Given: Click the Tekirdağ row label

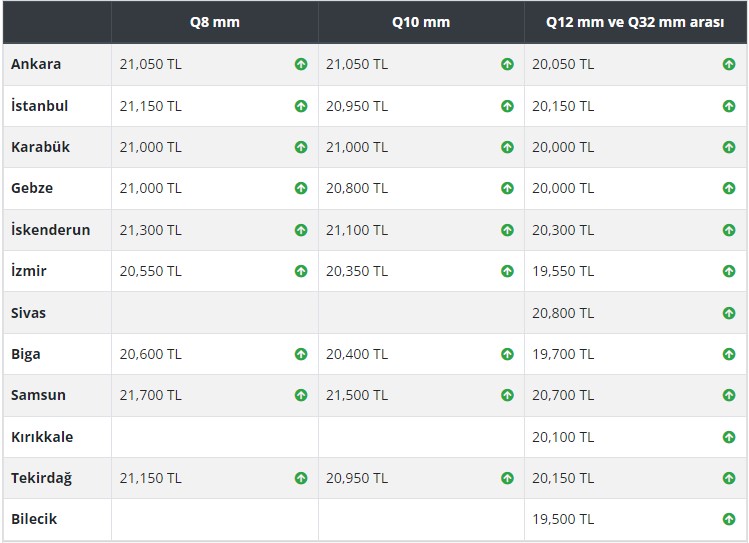Looking at the screenshot, I should 42,478.
